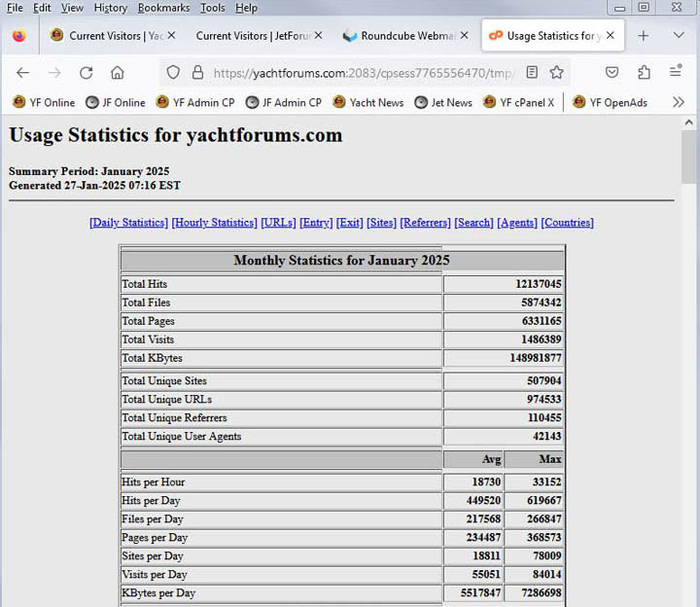
Task: Open the Agents link
Action: click(517, 223)
